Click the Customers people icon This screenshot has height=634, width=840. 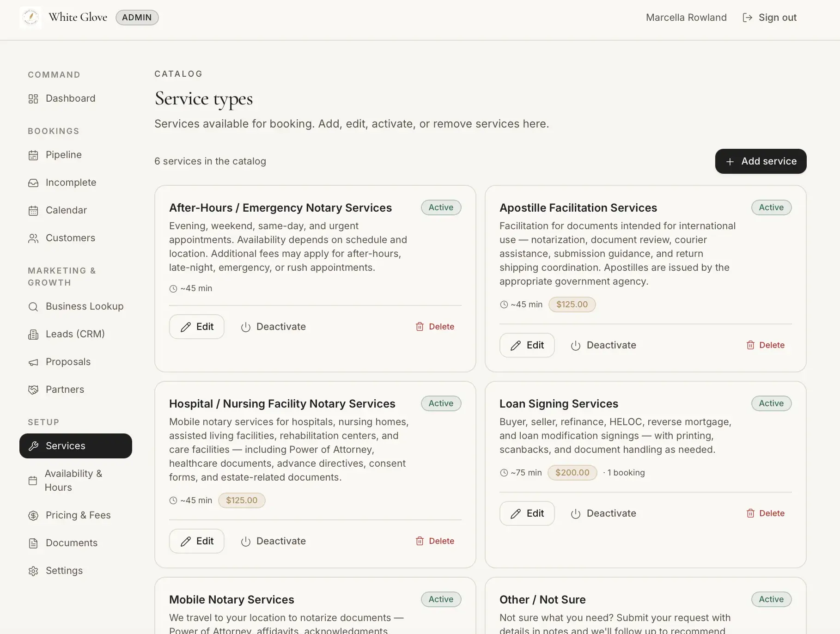pos(33,238)
